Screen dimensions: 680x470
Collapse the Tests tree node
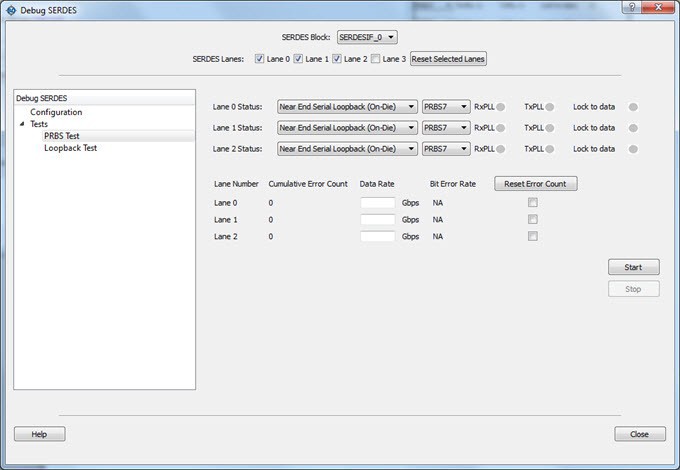pyautogui.click(x=22, y=124)
